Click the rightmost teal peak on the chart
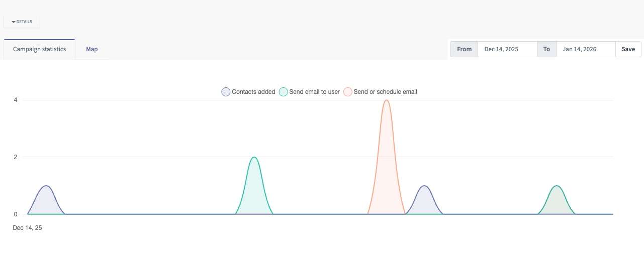Screen dimensions: 644x260 (x=557, y=186)
